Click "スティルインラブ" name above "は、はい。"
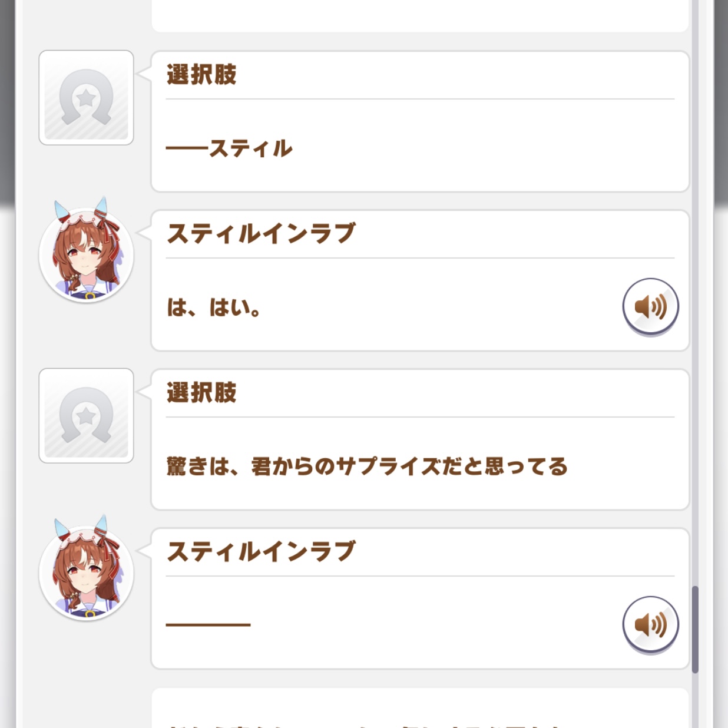 pos(261,234)
